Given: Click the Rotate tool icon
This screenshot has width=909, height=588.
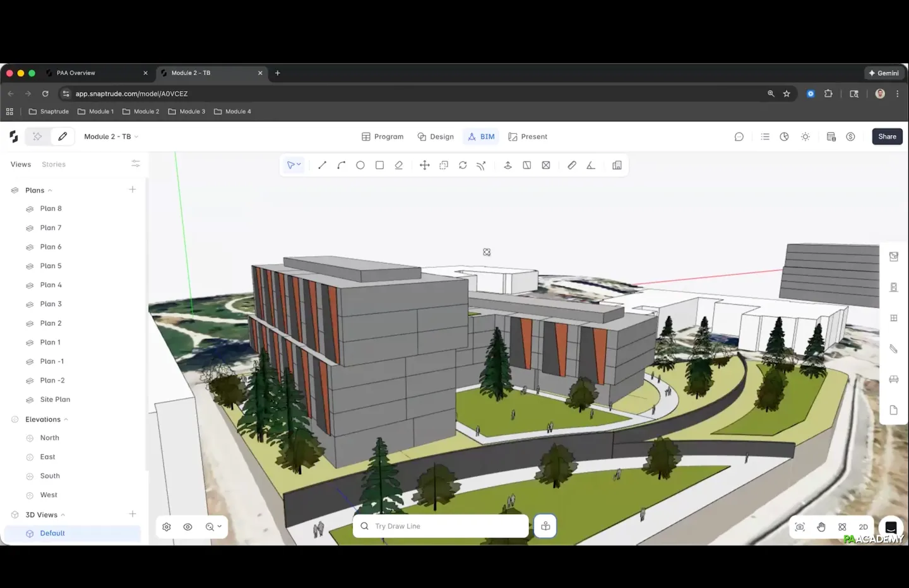Looking at the screenshot, I should click(x=463, y=165).
